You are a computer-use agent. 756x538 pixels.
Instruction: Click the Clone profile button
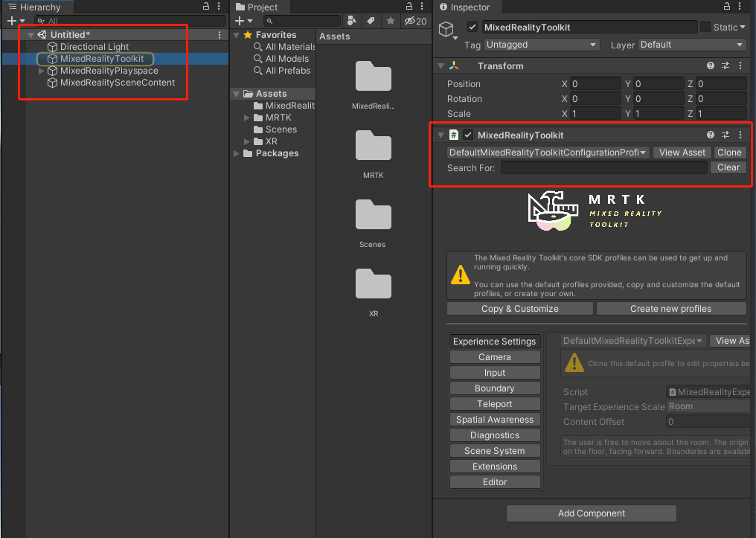click(729, 153)
